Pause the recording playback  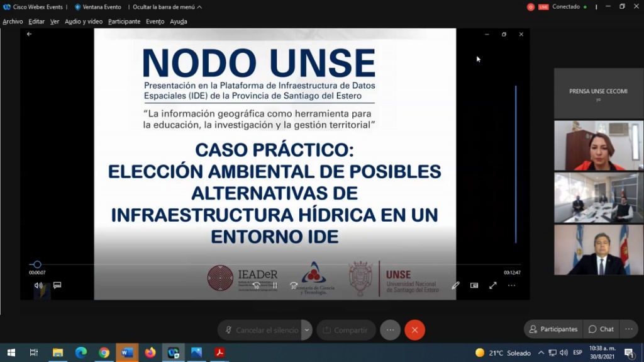(275, 285)
